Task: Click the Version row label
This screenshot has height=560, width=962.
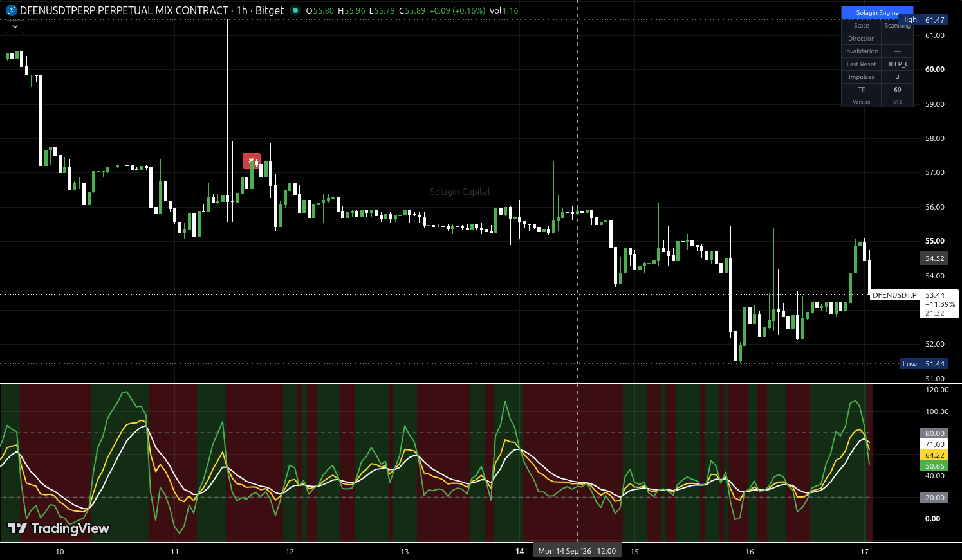Action: point(861,102)
